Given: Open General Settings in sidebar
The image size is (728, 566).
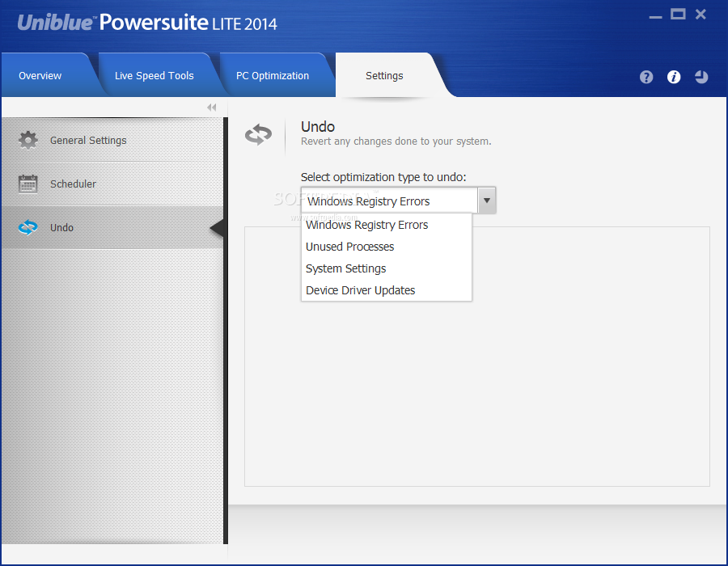Looking at the screenshot, I should [x=112, y=140].
